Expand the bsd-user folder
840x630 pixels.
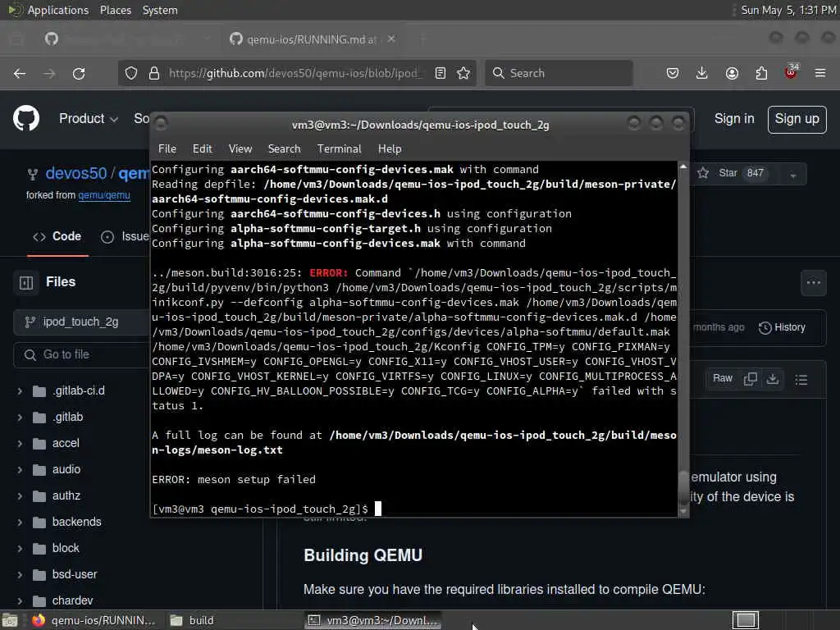(20, 575)
